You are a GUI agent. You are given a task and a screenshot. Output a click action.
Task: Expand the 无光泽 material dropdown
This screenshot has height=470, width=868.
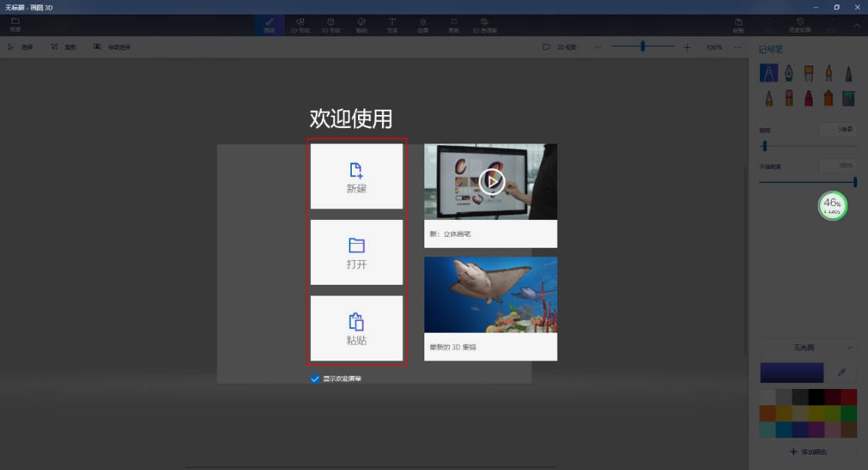[808, 347]
